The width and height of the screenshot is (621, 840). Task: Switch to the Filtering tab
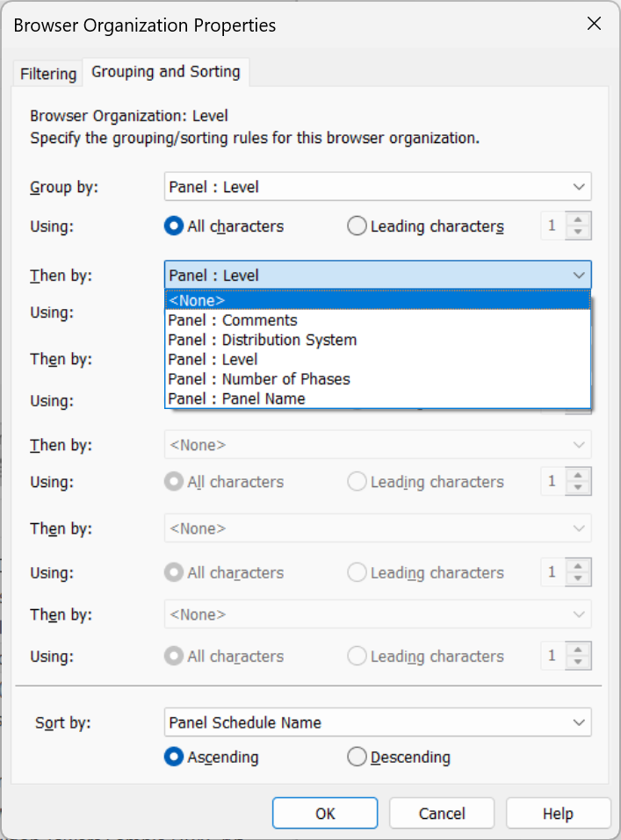(48, 74)
